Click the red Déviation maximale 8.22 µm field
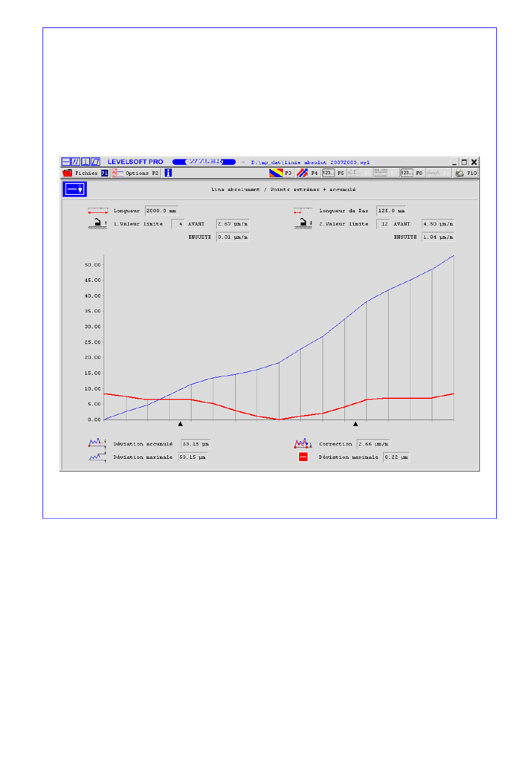 pyautogui.click(x=396, y=457)
